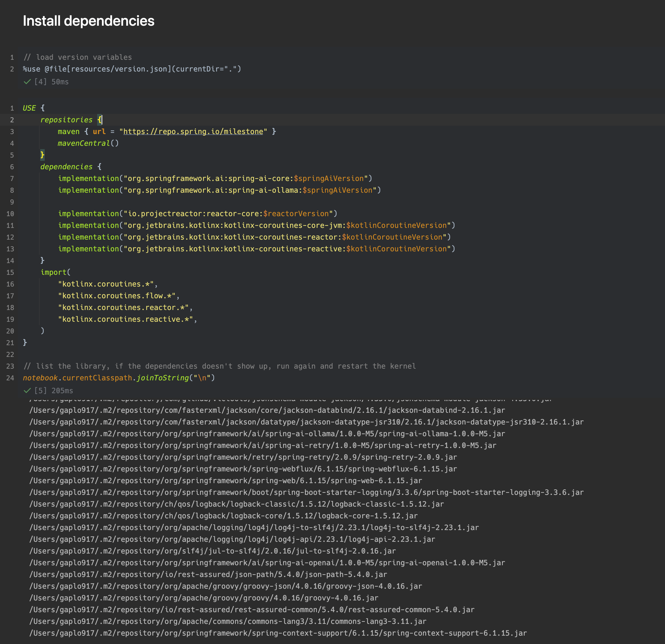665x644 pixels.
Task: Click the '// load version variables' comment line
Action: pyautogui.click(x=78, y=57)
